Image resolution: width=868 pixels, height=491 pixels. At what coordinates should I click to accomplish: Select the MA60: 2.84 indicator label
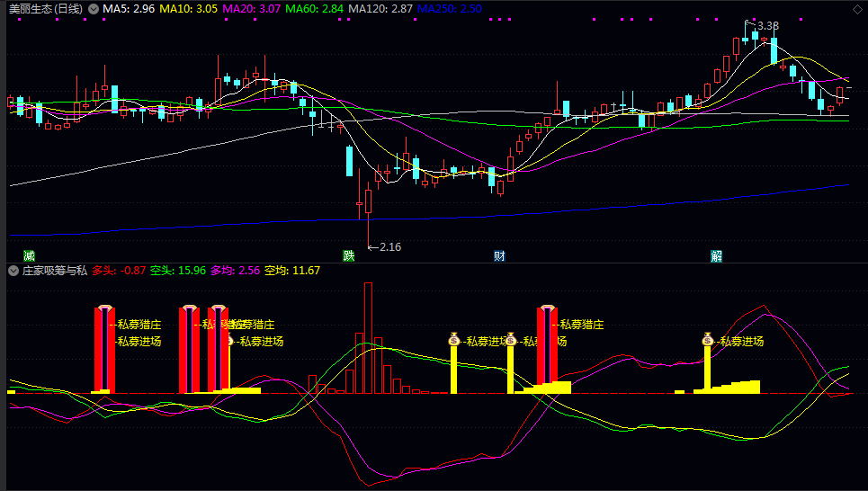[x=315, y=9]
